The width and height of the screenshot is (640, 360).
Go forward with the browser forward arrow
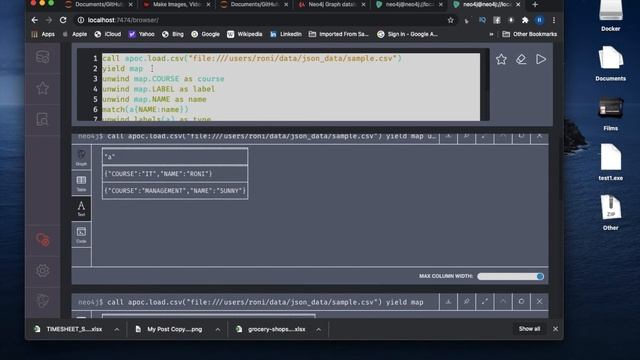(49, 20)
